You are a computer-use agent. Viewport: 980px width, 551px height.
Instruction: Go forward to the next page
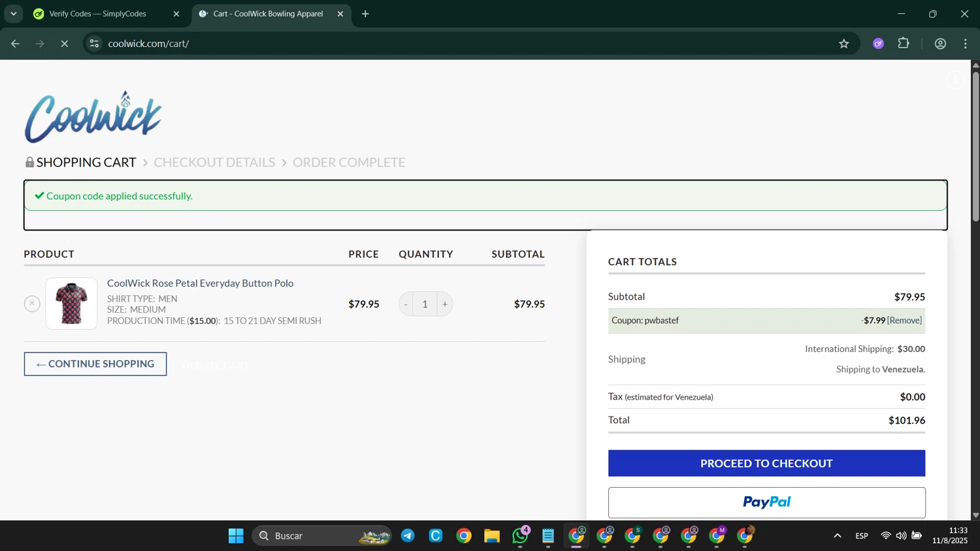pos(40,44)
